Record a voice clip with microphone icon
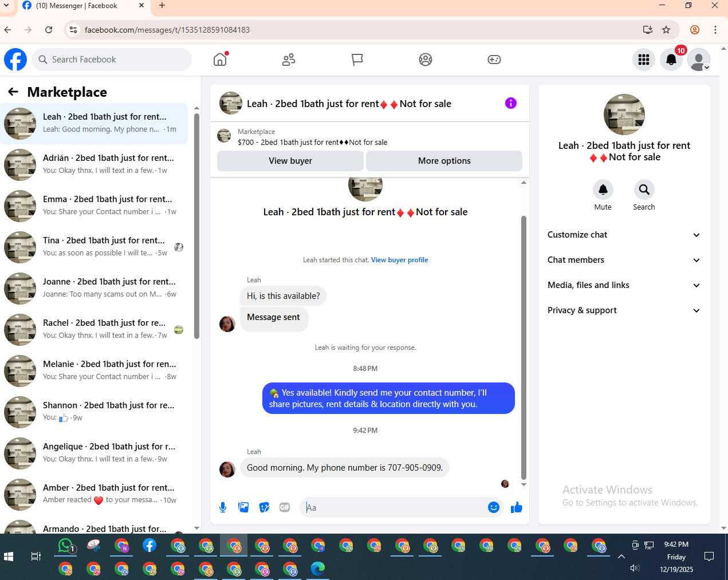 coord(223,507)
